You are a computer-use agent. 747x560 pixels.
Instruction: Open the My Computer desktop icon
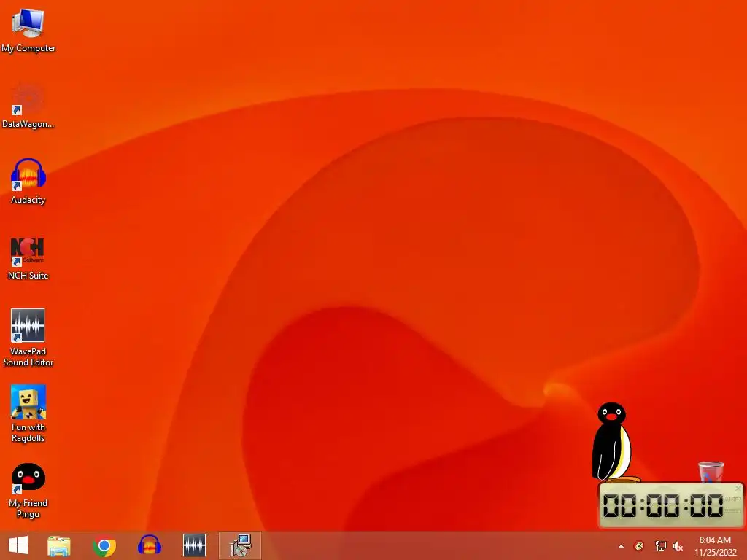coord(28,31)
